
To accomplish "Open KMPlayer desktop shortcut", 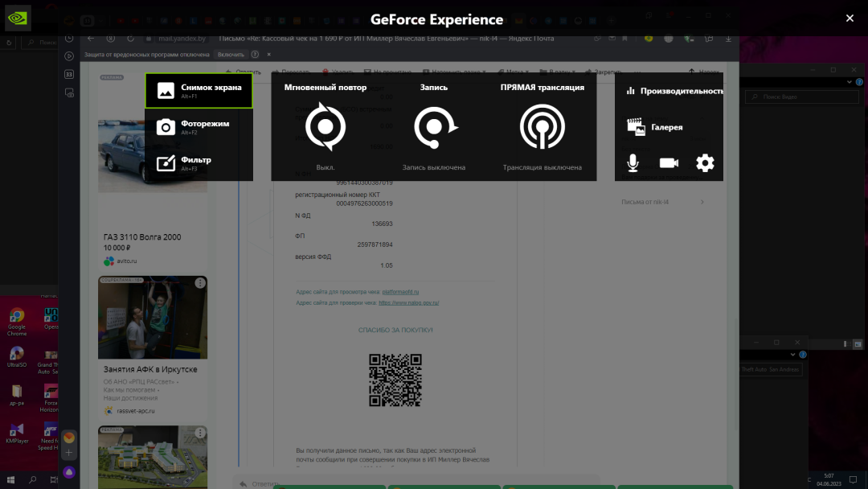I will [x=17, y=433].
